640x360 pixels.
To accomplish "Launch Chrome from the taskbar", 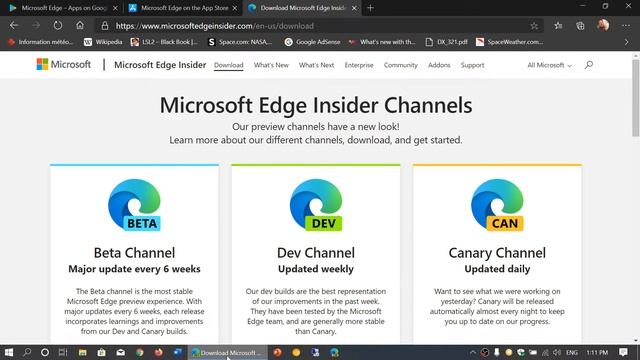I will (140, 352).
